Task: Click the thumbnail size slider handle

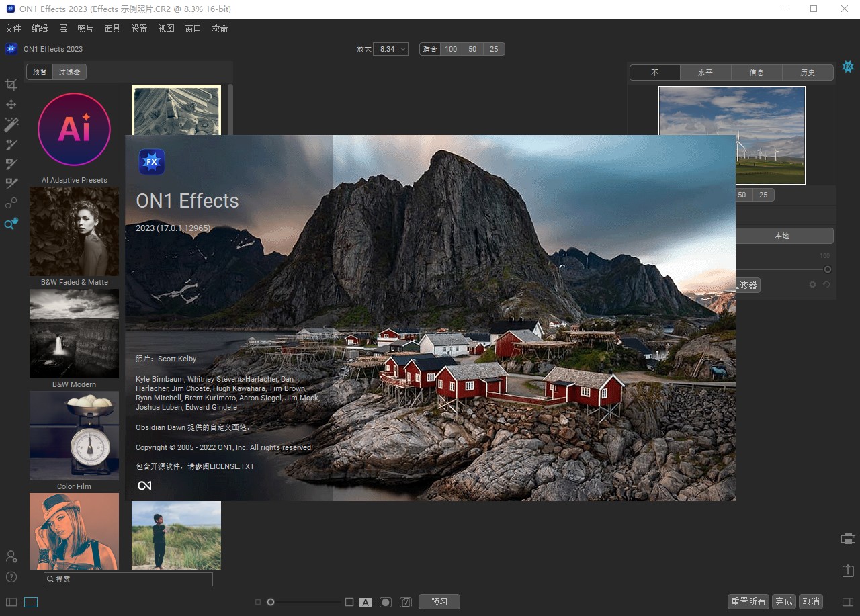Action: pos(271,602)
